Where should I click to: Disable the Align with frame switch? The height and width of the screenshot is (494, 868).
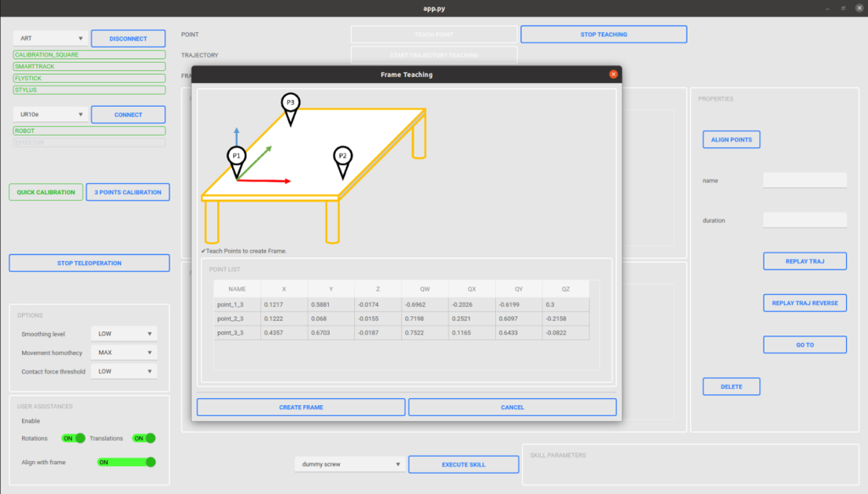tap(126, 462)
